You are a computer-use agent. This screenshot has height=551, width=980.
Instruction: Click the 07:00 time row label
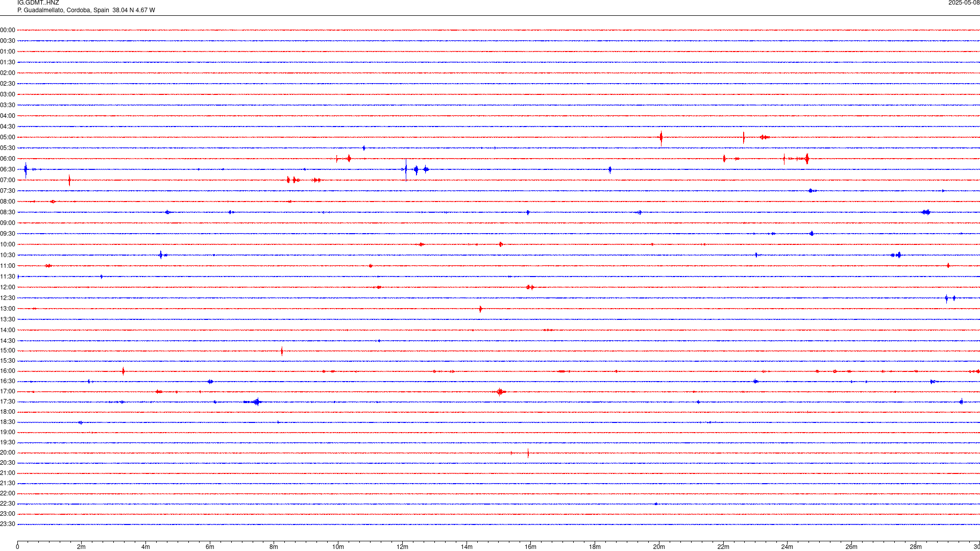(8, 180)
